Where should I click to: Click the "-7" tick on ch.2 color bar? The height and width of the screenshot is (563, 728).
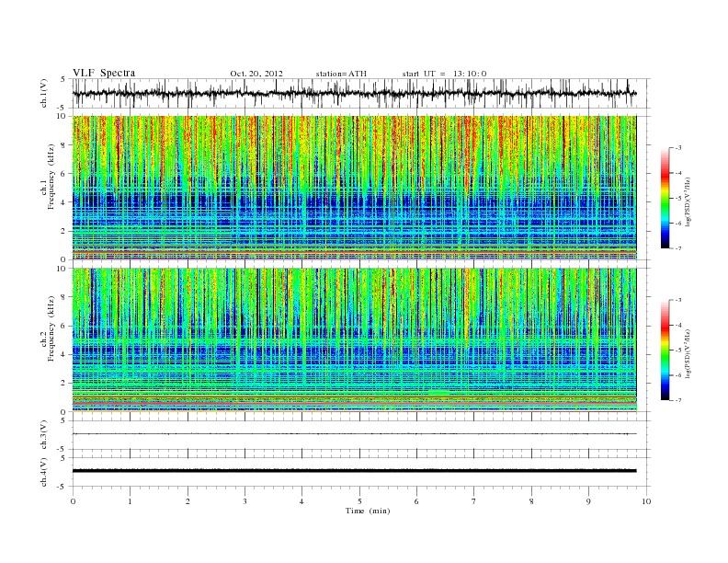(678, 400)
